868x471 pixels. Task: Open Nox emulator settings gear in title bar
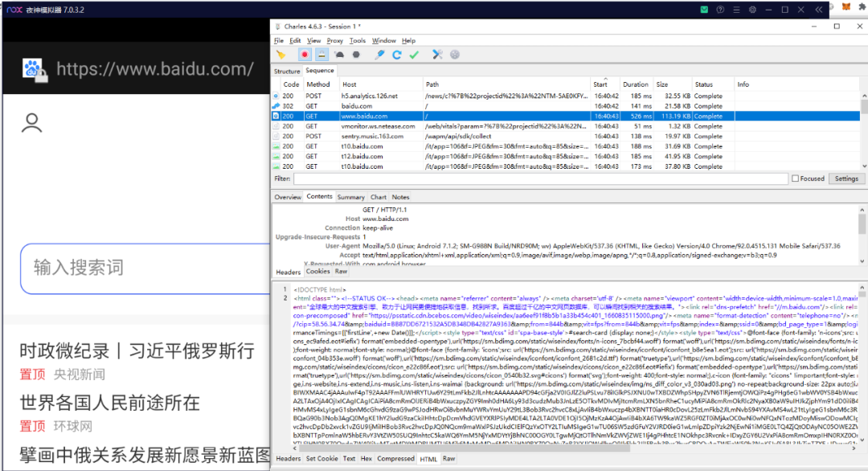tap(752, 10)
